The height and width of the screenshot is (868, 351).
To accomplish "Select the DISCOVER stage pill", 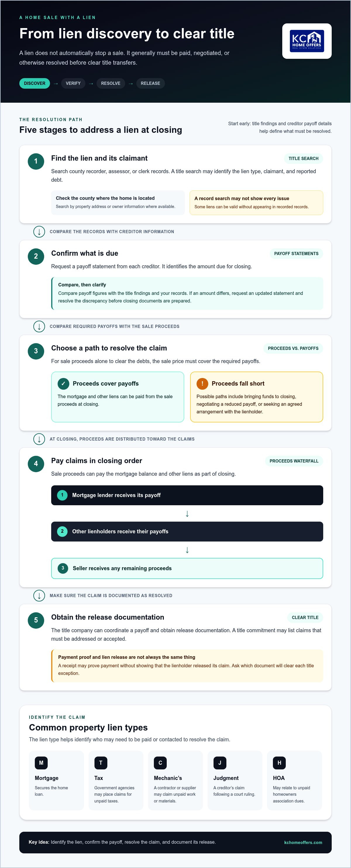I will click(35, 83).
